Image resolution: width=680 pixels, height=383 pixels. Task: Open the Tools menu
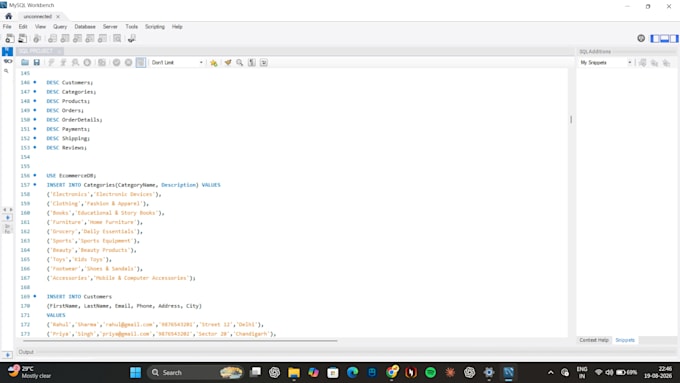[131, 26]
